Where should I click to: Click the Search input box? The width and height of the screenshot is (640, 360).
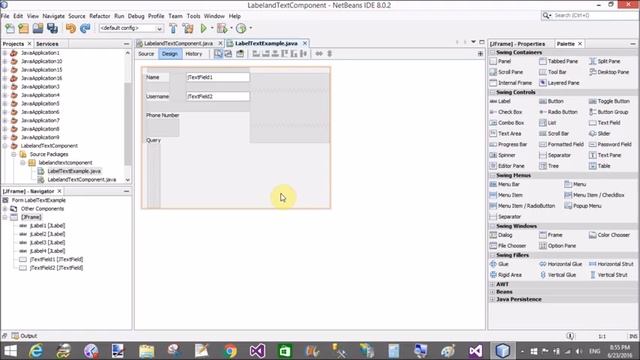pyautogui.click(x=594, y=16)
